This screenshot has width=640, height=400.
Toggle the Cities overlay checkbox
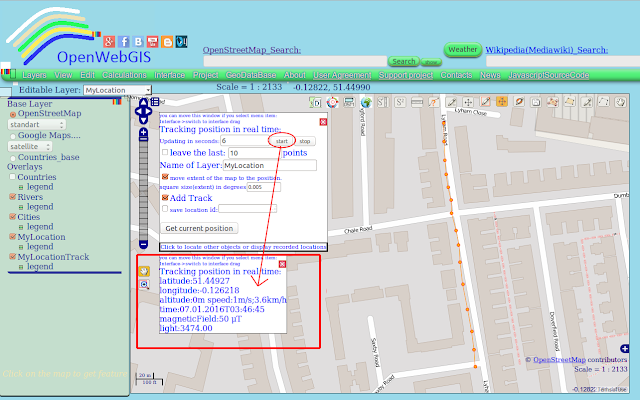13,217
